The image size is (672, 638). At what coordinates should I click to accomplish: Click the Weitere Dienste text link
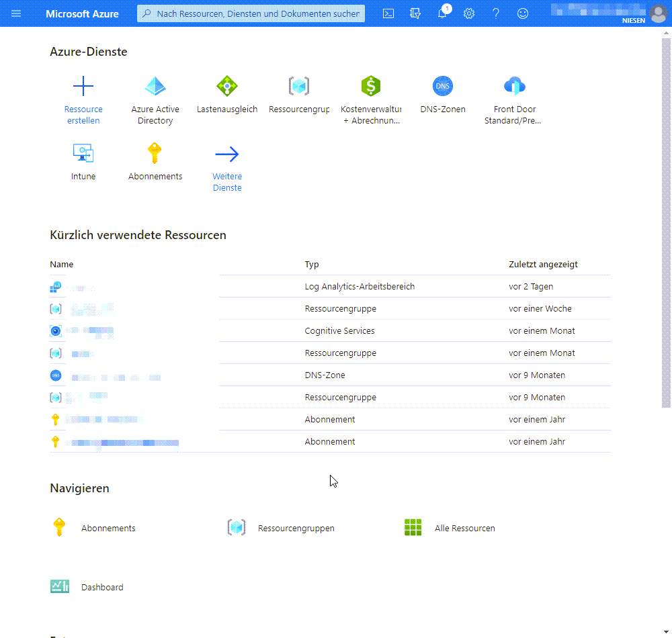[x=227, y=182]
